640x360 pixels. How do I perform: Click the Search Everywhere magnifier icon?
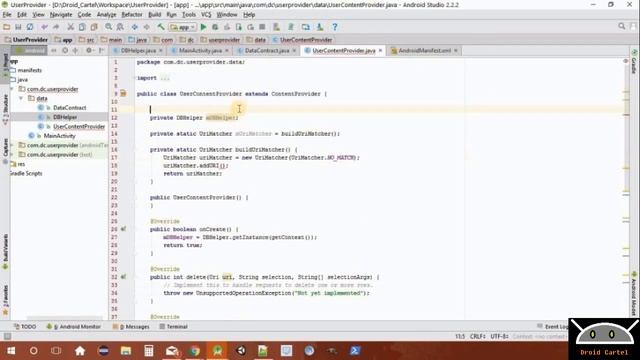pyautogui.click(x=622, y=26)
